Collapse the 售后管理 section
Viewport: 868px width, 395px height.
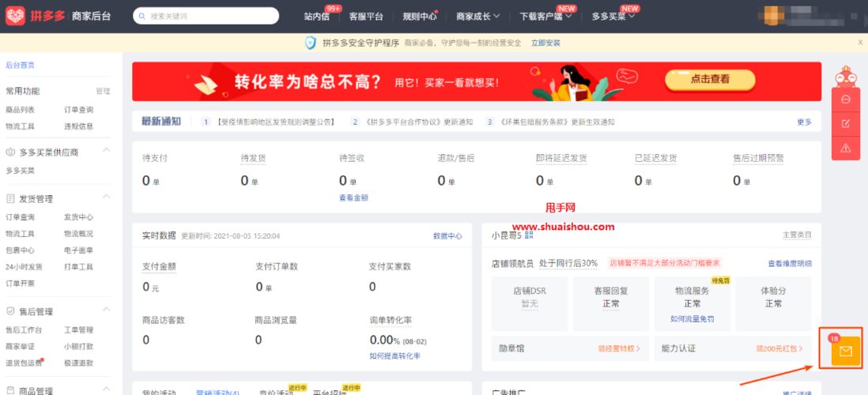tap(106, 310)
